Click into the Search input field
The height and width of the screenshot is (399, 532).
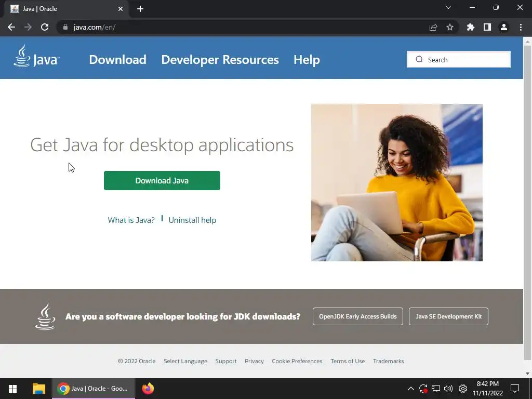tap(459, 59)
